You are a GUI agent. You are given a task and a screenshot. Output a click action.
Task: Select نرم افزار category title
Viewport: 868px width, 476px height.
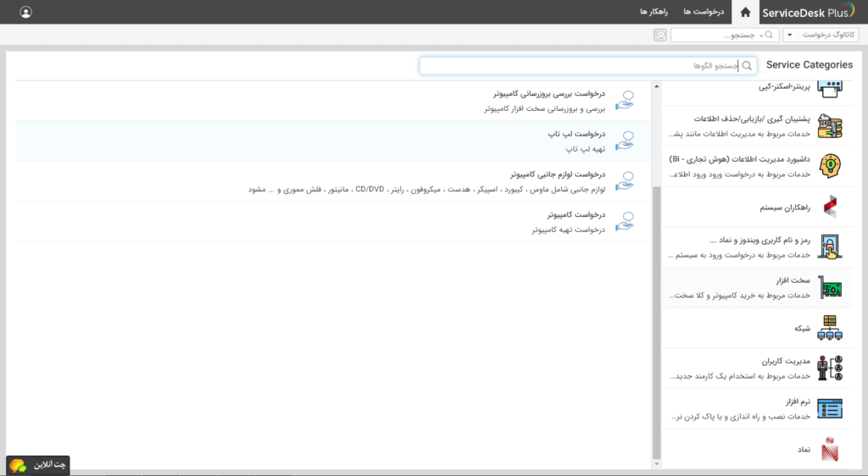coord(798,401)
